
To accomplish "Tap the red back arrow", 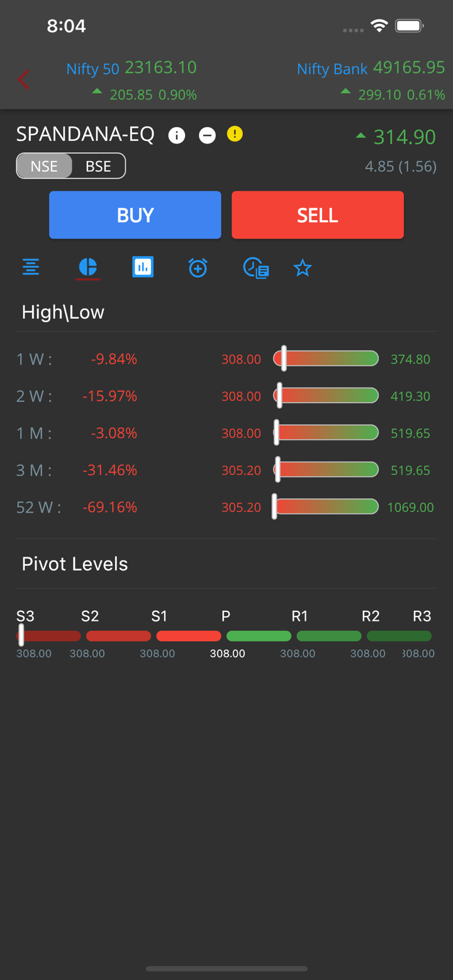I will coord(24,80).
